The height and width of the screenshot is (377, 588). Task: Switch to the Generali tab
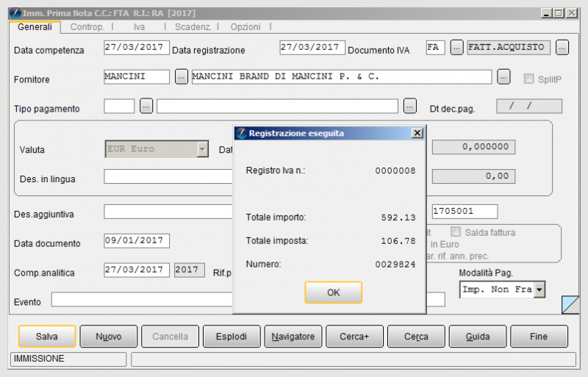35,27
